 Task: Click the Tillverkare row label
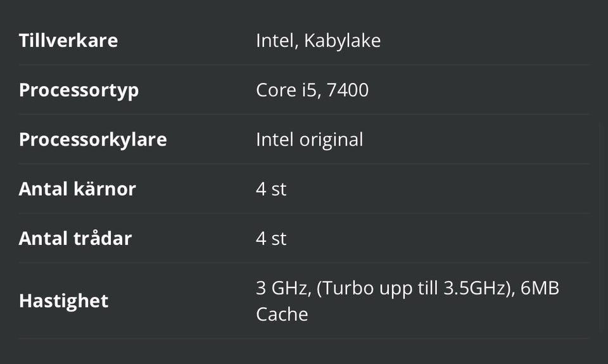tap(68, 41)
